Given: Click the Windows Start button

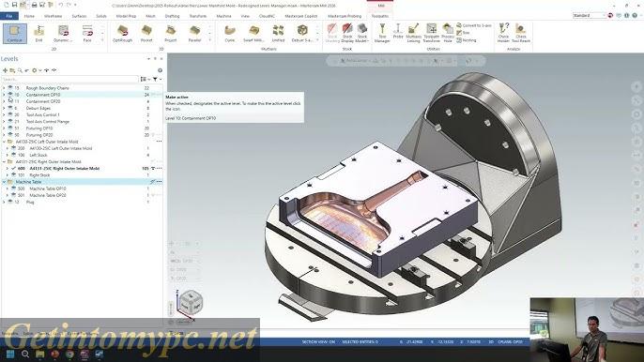Looking at the screenshot, I should [10, 354].
